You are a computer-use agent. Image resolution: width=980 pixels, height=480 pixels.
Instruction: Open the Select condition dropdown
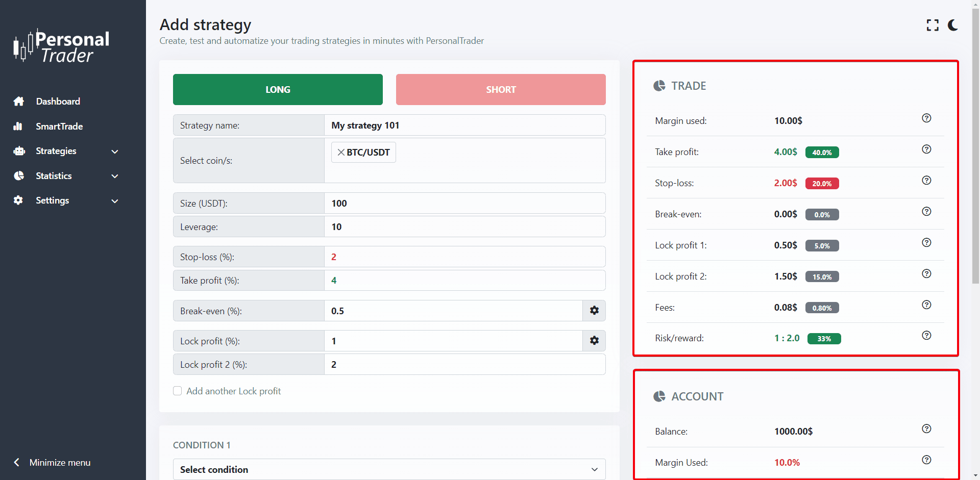(389, 469)
